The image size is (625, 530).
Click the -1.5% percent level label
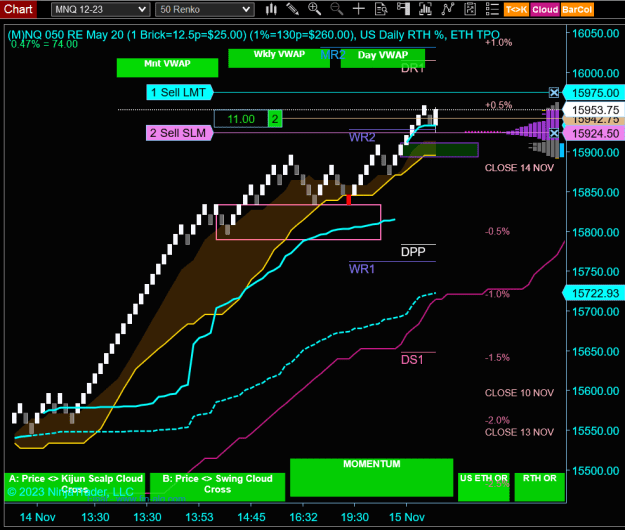[497, 357]
